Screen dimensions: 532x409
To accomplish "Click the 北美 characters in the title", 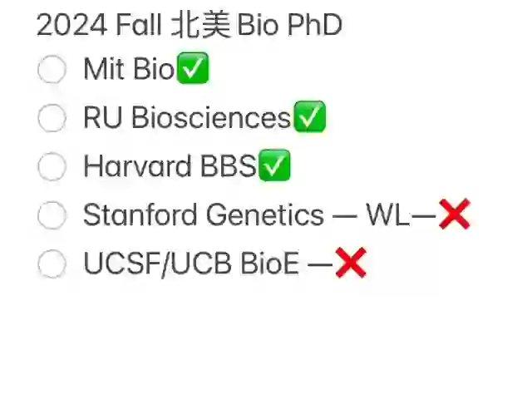I will (x=201, y=24).
